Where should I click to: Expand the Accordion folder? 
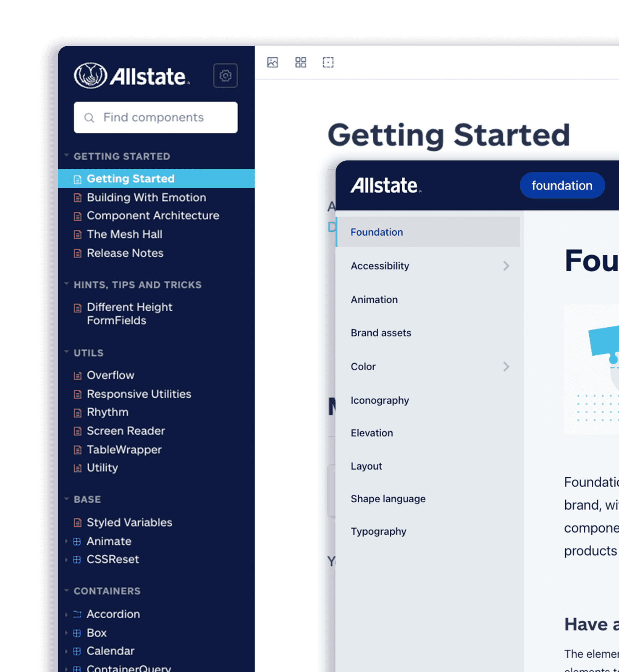66,614
